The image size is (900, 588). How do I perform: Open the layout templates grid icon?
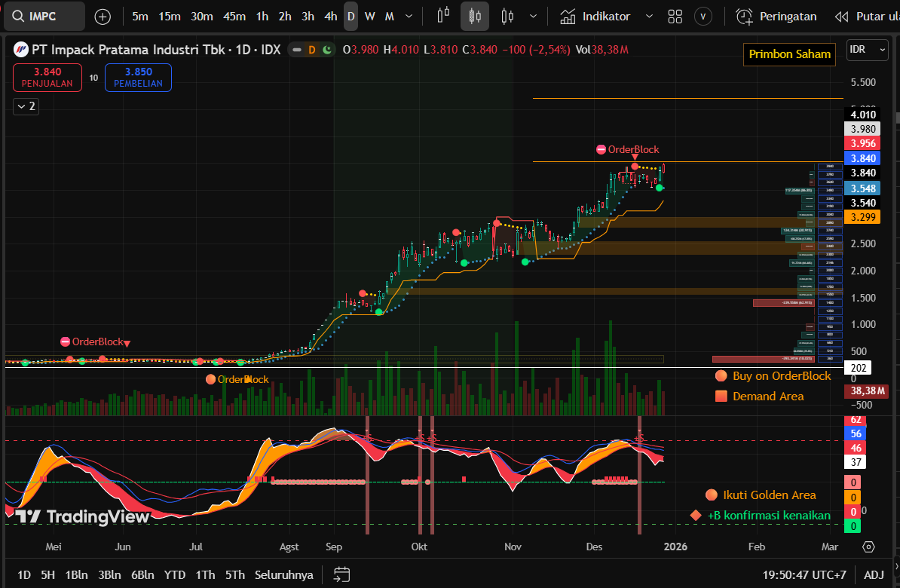[x=675, y=17]
